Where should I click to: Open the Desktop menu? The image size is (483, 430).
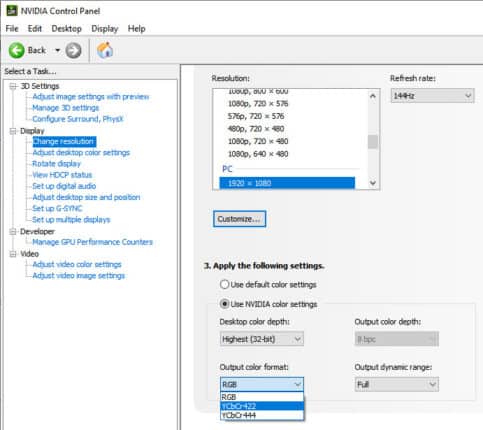tap(66, 29)
